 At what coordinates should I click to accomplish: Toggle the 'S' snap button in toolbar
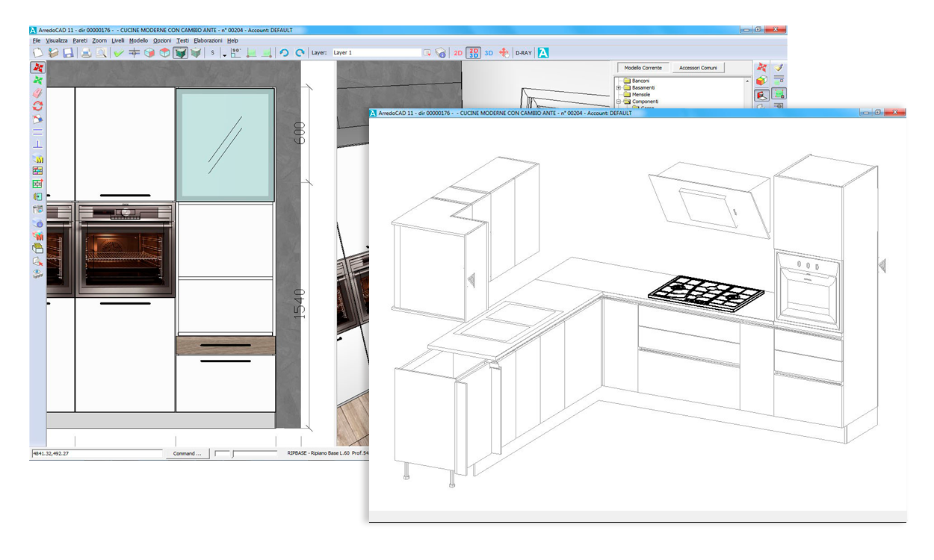[213, 53]
